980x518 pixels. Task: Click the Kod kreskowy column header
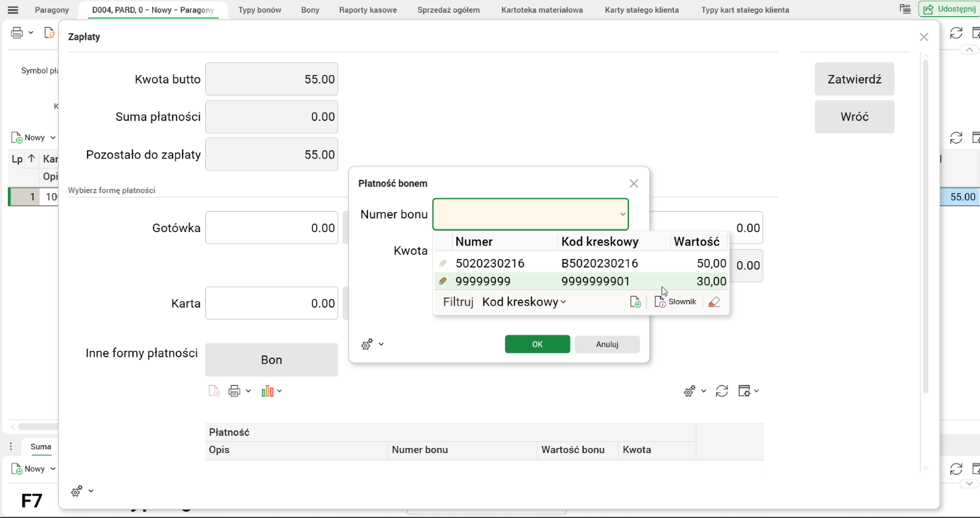614,242
